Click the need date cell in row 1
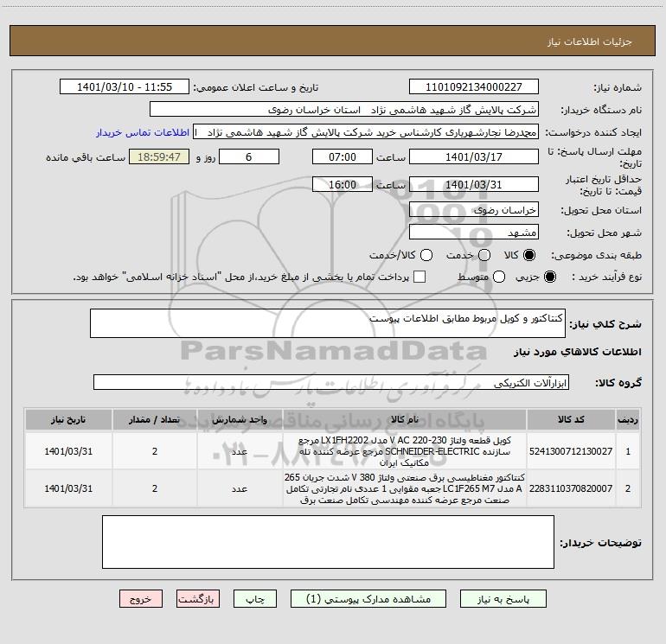The image size is (666, 644). (68, 451)
